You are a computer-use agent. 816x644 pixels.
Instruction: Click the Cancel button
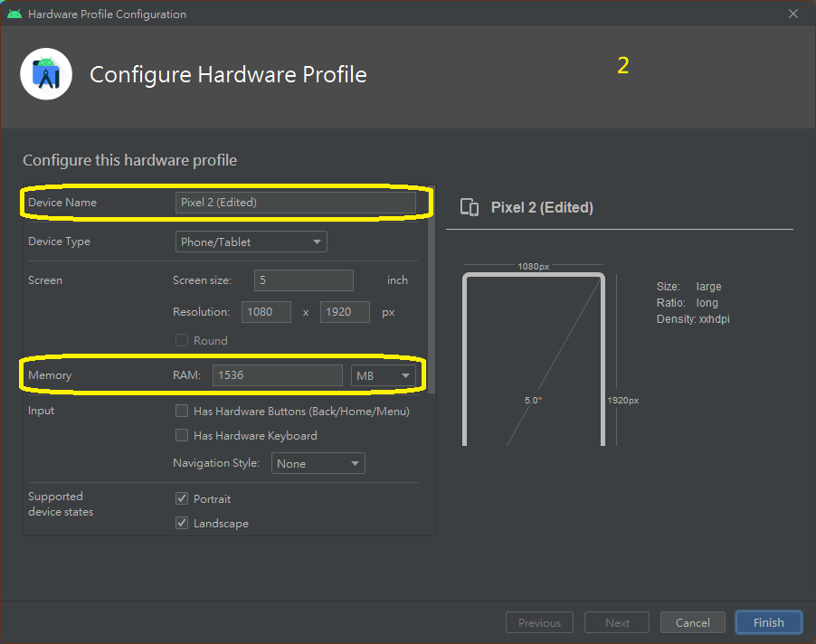click(x=693, y=622)
